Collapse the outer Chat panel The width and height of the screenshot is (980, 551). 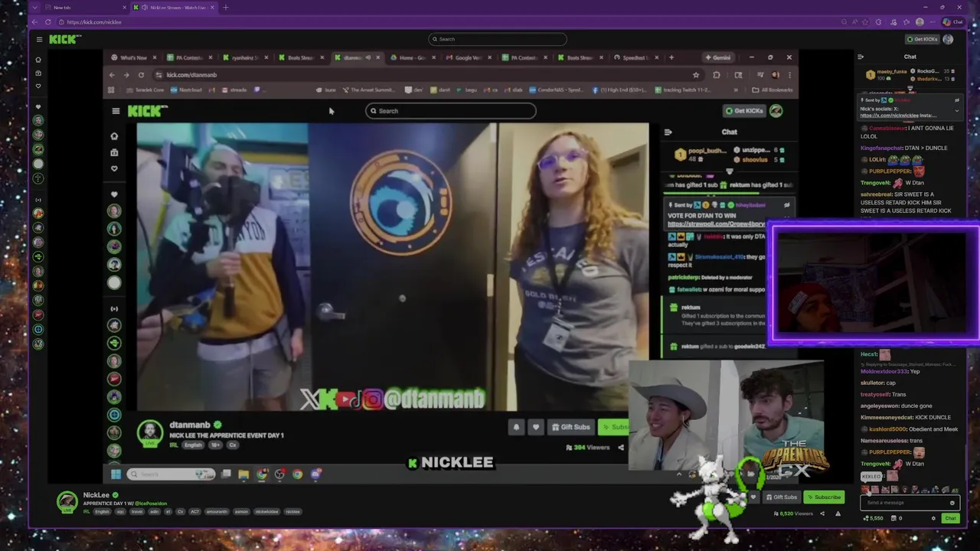pos(861,57)
